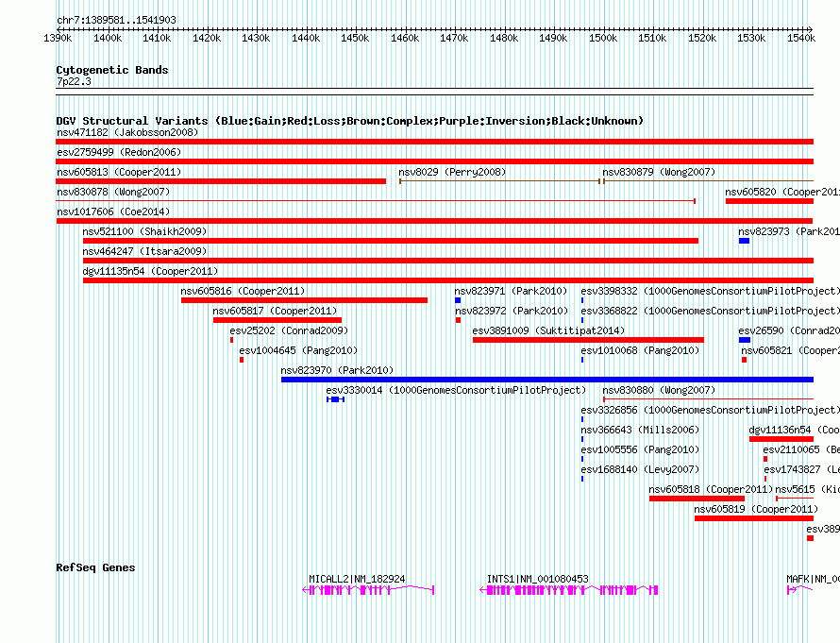This screenshot has height=643, width=840.
Task: Select the long blue nsv823970 gain bar
Action: point(547,380)
